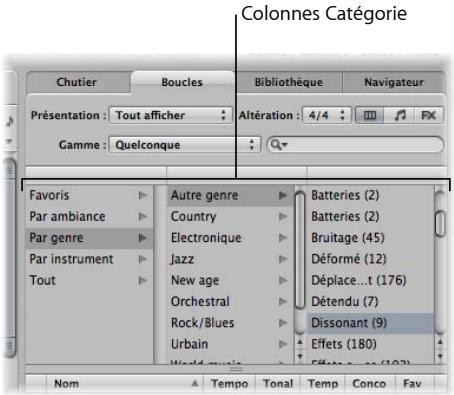Choose Country genre
Viewport: 454px width, 395px height.
click(230, 216)
